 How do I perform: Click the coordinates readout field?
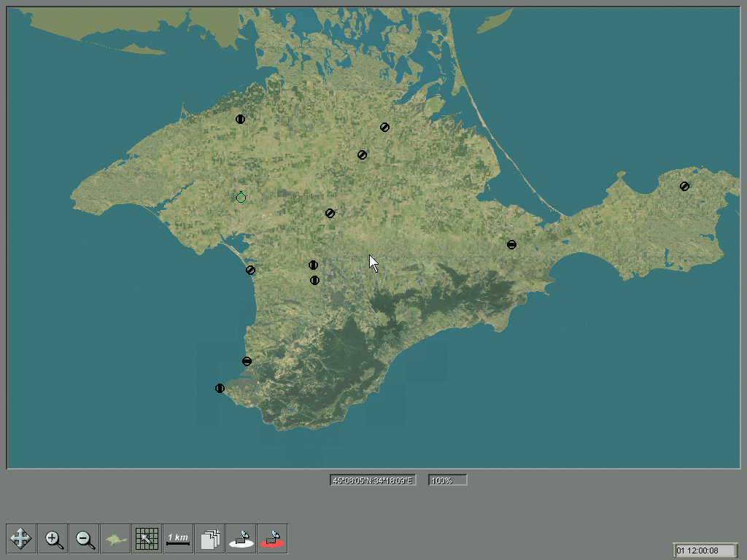[373, 481]
